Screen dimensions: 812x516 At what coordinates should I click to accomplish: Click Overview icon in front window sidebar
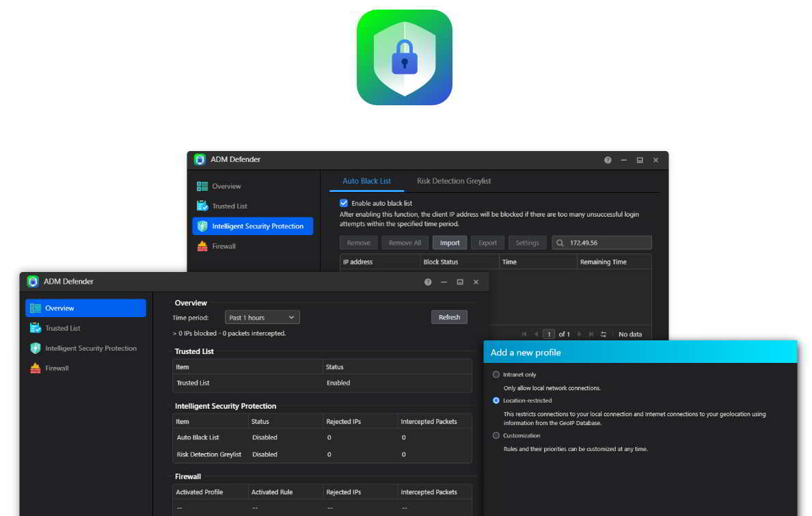36,308
